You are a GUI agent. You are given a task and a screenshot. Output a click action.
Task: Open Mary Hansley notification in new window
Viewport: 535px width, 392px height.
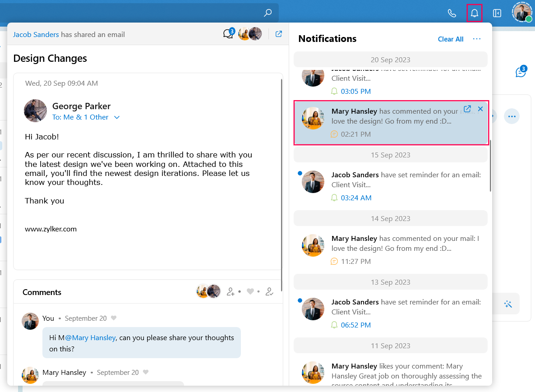[x=467, y=109]
